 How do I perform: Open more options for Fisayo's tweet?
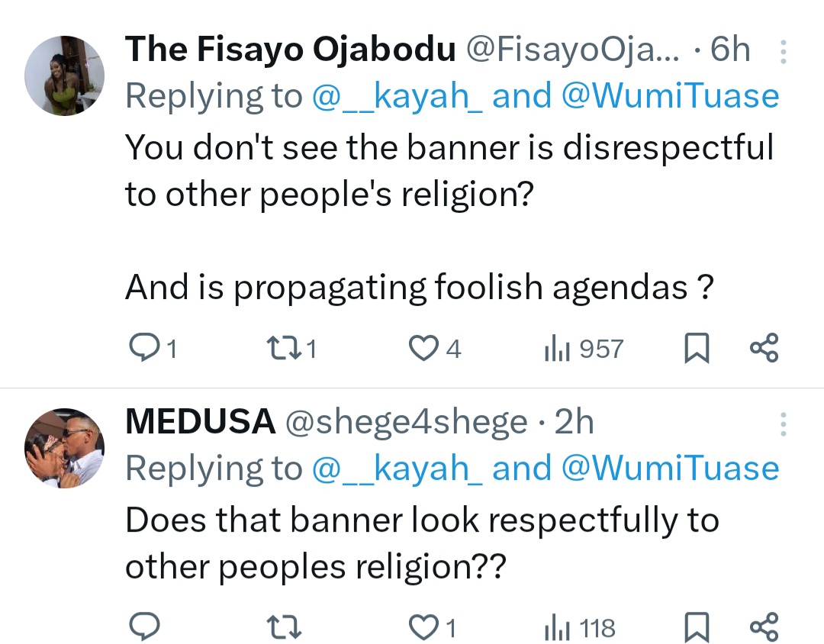[x=783, y=53]
